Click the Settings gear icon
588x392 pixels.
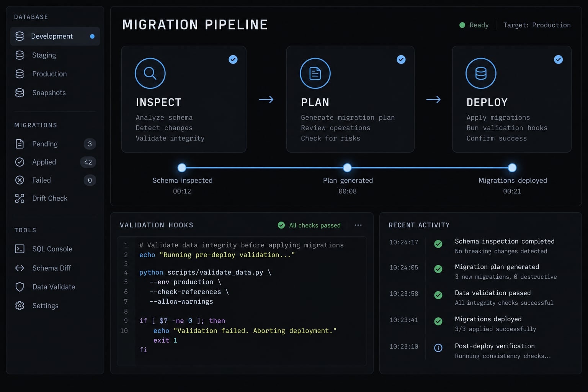pos(20,305)
